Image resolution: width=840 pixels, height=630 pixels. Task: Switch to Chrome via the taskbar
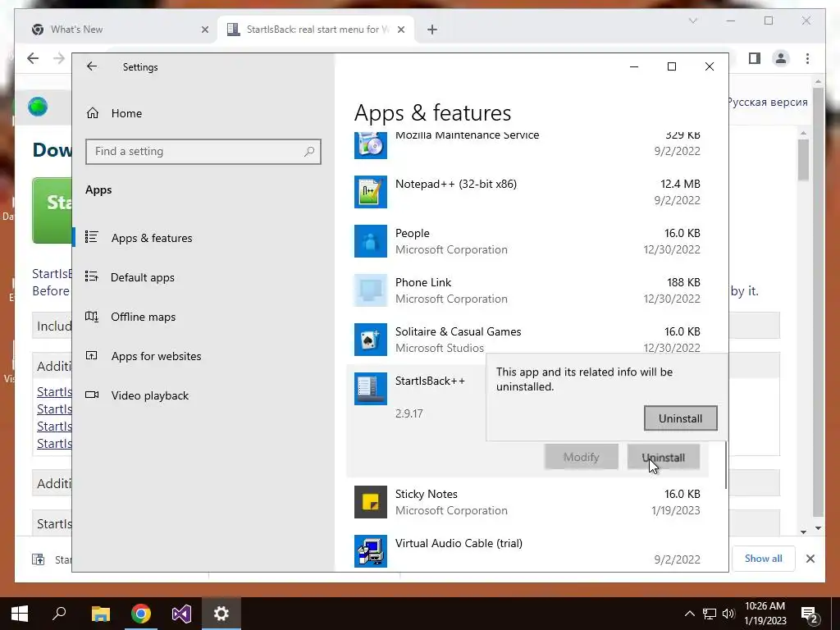click(x=141, y=614)
